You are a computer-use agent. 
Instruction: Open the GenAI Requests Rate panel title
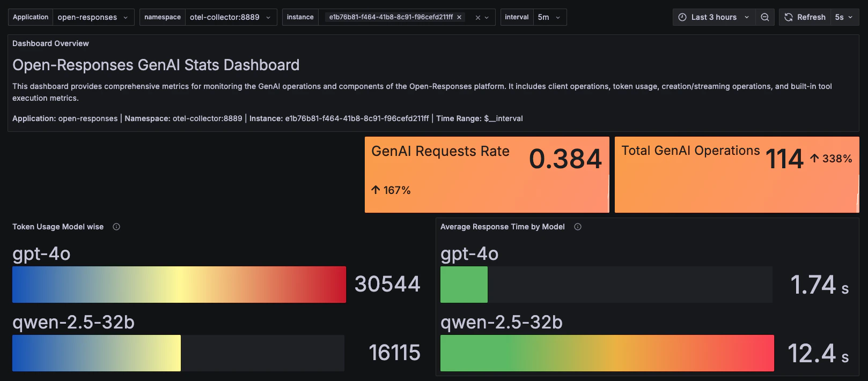pyautogui.click(x=440, y=151)
